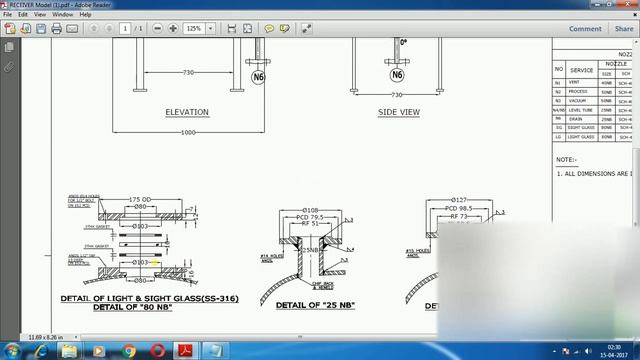Screen dimensions: 640x360
Task: Zoom out with the minus button
Action: (x=158, y=29)
